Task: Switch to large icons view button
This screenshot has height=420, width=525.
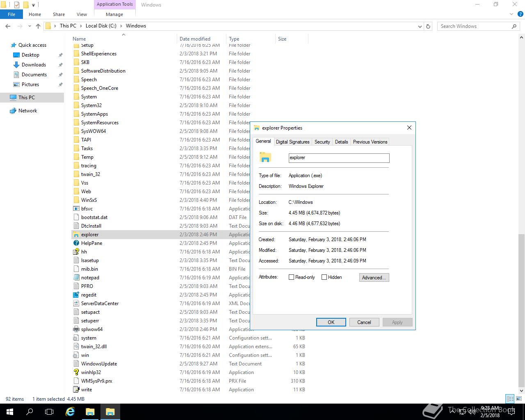Action: pyautogui.click(x=519, y=399)
